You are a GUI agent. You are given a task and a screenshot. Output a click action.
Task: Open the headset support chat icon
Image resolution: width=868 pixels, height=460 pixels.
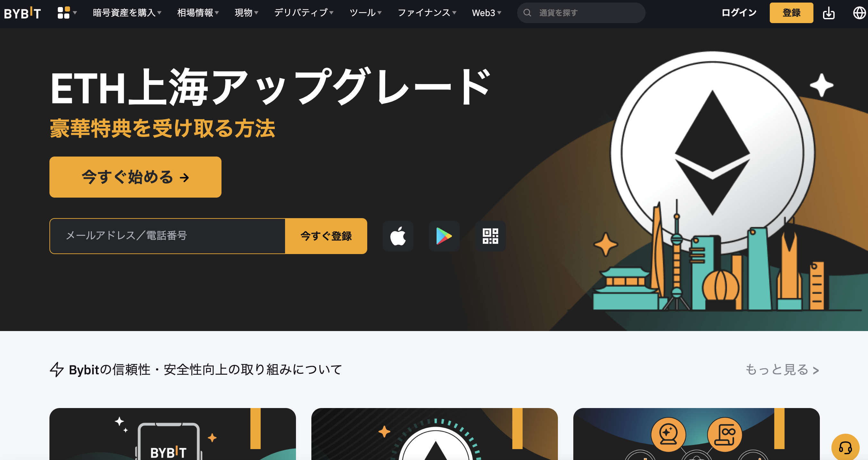(x=845, y=447)
